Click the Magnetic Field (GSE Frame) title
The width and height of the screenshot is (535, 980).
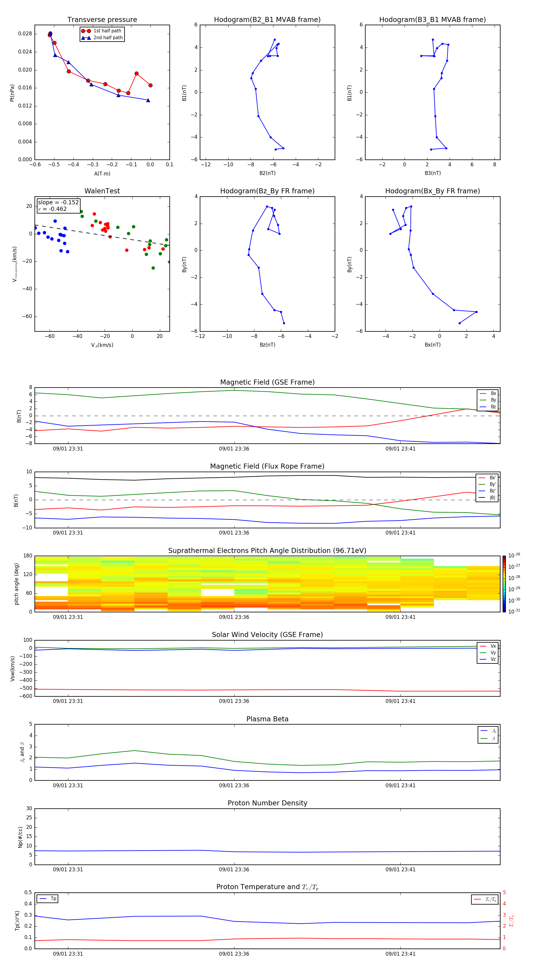coord(267,382)
